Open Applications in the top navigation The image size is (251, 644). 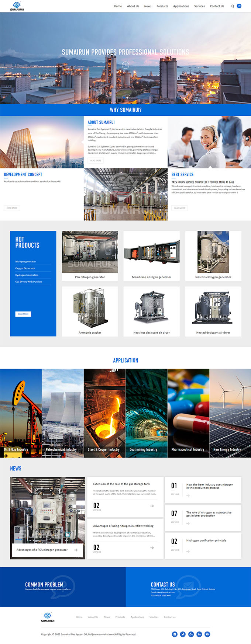tap(181, 6)
